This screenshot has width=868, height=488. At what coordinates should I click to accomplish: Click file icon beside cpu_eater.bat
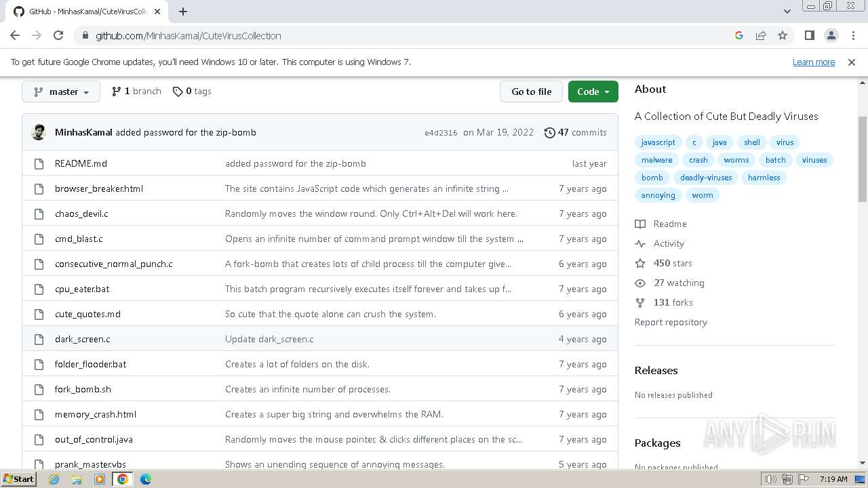(39, 289)
